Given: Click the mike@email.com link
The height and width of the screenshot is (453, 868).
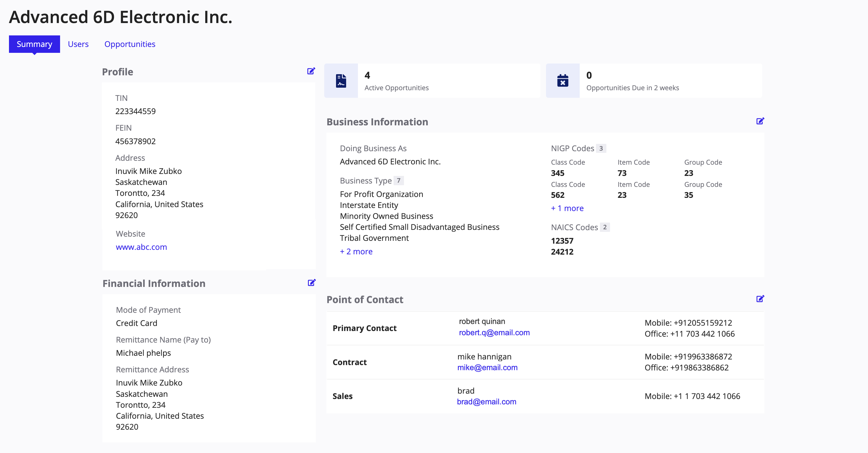Looking at the screenshot, I should 487,368.
